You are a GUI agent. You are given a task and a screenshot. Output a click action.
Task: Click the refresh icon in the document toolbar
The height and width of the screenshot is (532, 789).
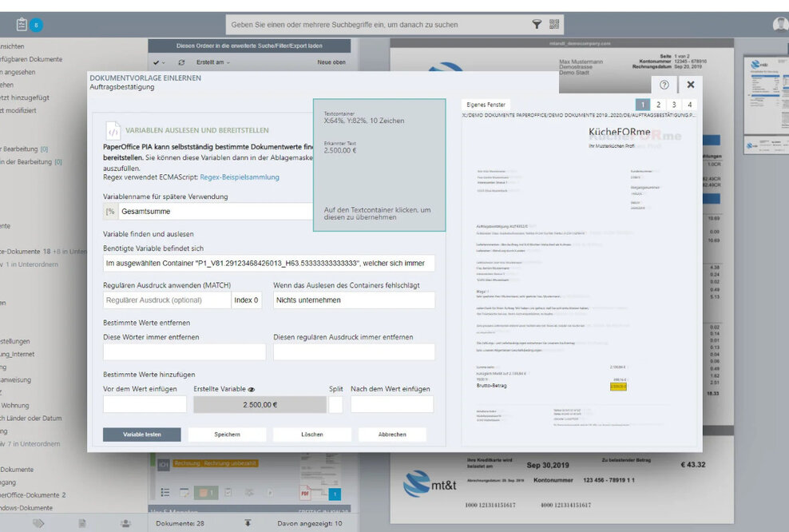click(x=180, y=62)
